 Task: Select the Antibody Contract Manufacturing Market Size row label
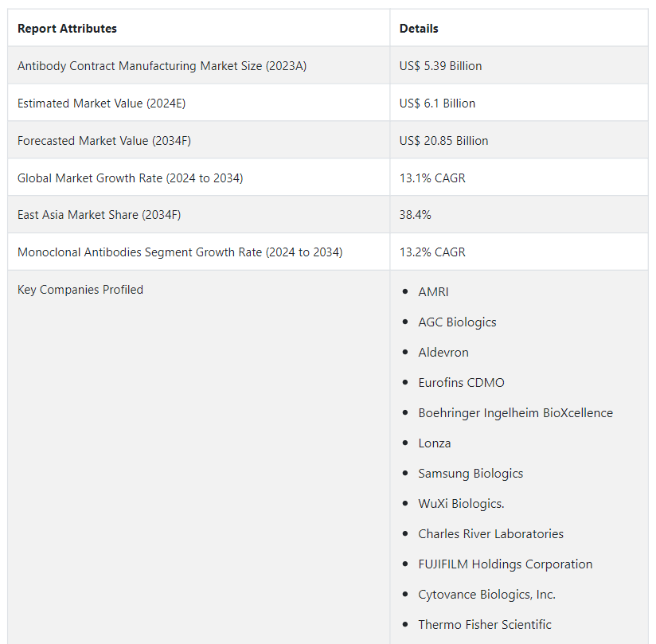(162, 66)
